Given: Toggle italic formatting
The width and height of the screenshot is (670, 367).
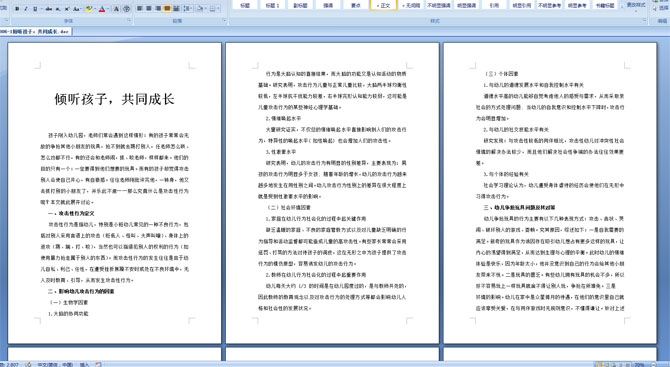Looking at the screenshot, I should [x=26, y=9].
